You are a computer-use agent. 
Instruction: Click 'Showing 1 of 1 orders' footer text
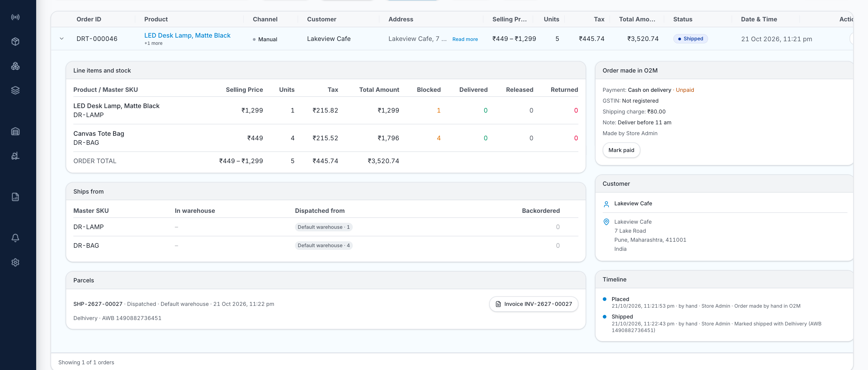click(86, 362)
